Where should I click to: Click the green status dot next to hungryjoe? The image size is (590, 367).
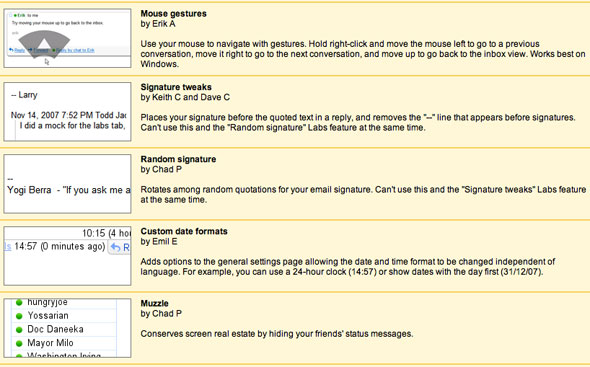pyautogui.click(x=19, y=302)
